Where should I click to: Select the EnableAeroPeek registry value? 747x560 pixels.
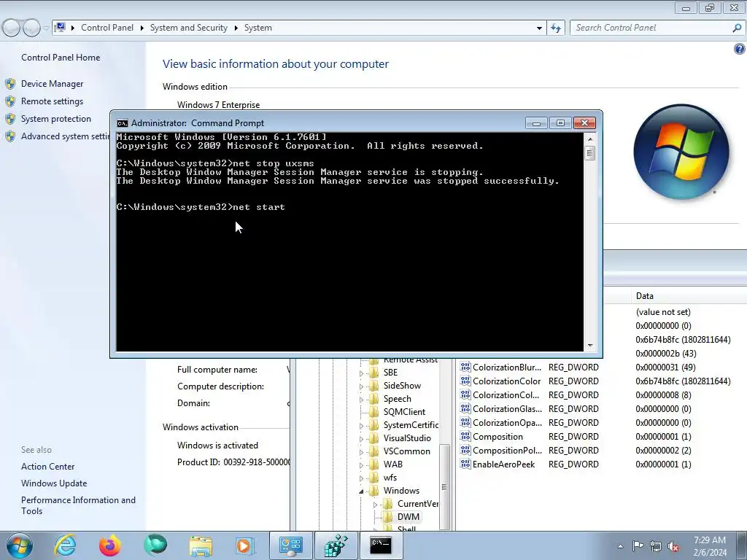(503, 464)
